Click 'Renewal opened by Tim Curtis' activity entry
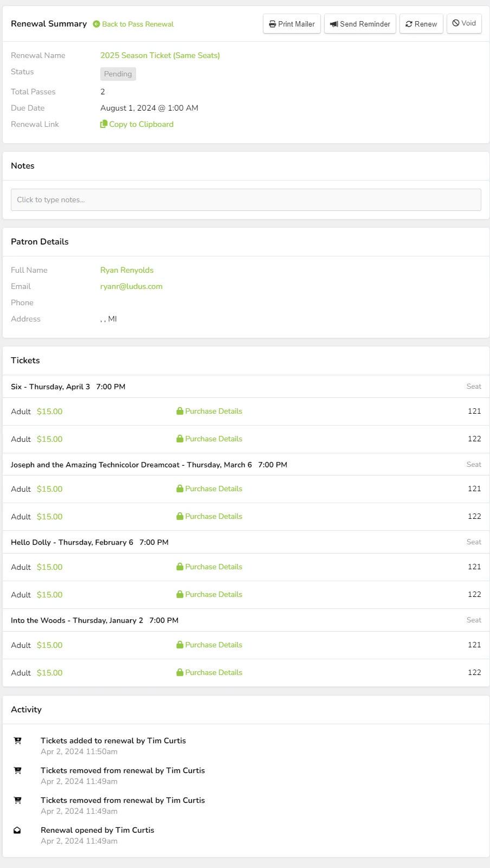Viewport: 490px width, 868px height. point(98,830)
